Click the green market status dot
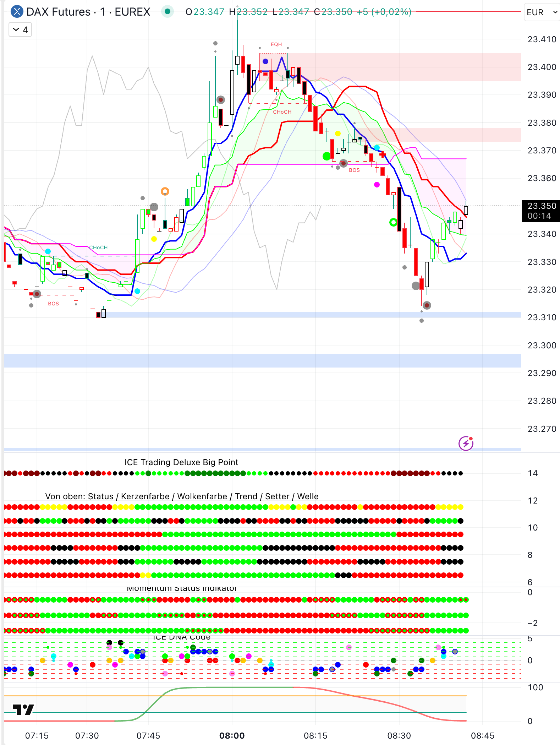 168,12
